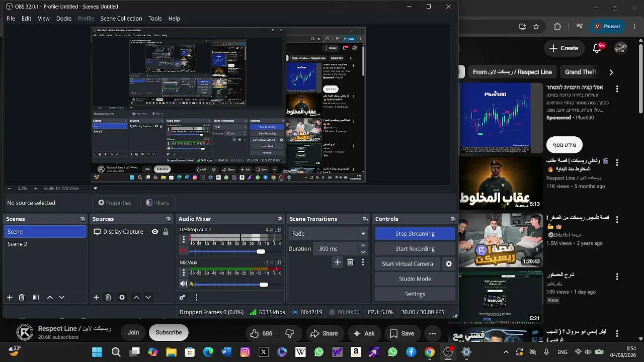Click Start Recording in Controls
The height and width of the screenshot is (362, 644).
pyautogui.click(x=415, y=249)
